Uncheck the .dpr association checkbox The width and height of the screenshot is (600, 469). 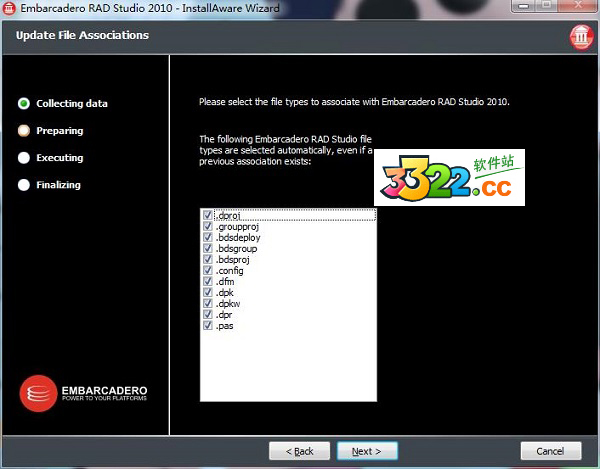[x=208, y=314]
